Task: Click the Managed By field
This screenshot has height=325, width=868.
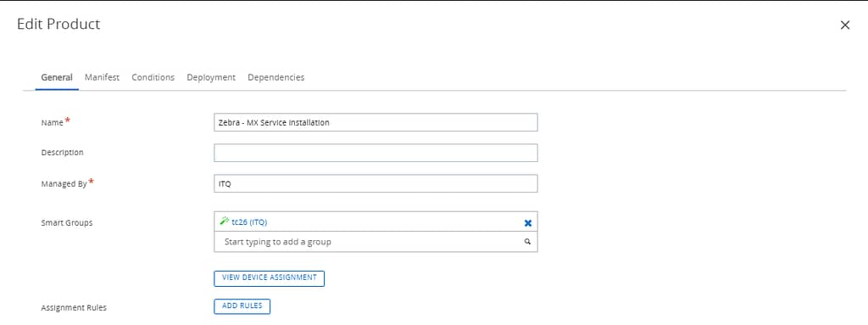Action: [x=376, y=183]
